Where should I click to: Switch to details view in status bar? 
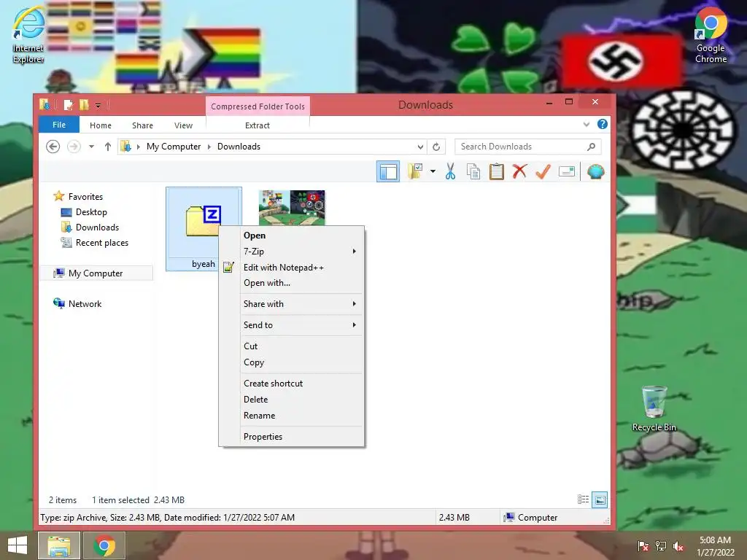[x=583, y=499]
